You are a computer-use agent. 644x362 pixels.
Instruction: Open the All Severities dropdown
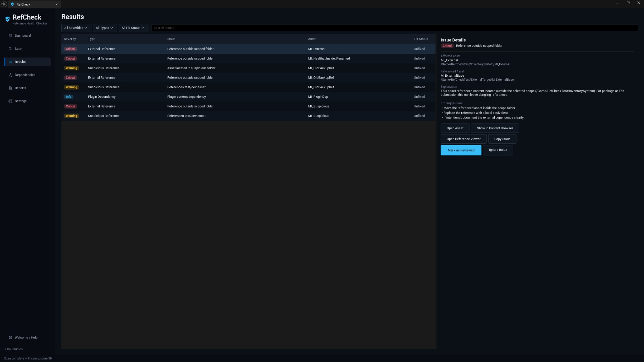(76, 28)
